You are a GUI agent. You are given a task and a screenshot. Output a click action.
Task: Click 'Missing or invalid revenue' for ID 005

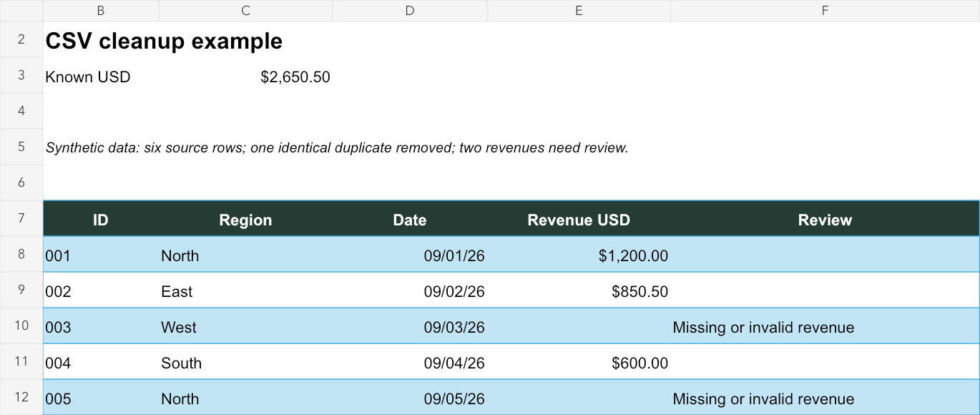(825, 397)
